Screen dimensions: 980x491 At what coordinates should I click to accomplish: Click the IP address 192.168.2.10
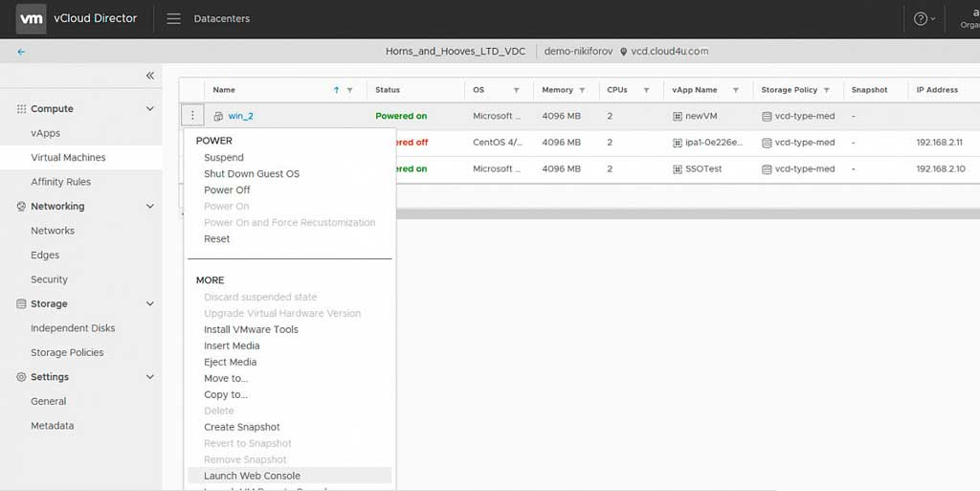tap(941, 168)
